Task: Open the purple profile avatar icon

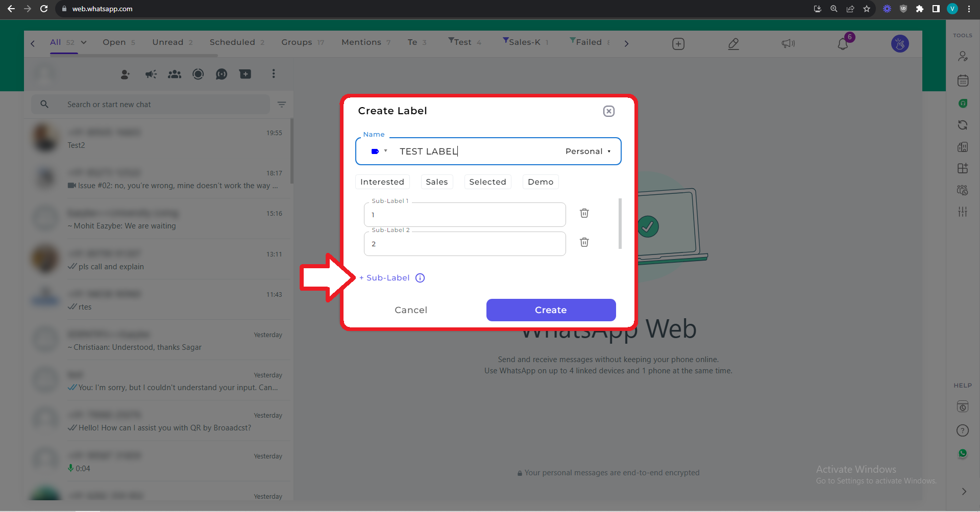Action: click(900, 44)
